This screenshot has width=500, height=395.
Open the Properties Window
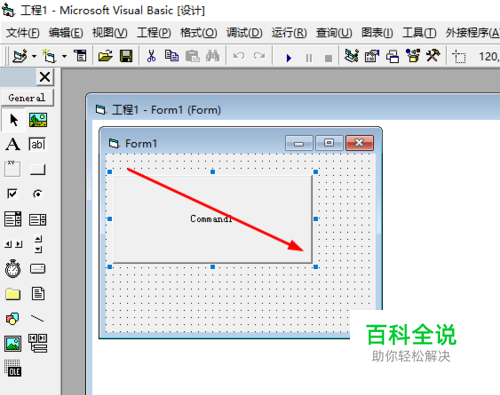[x=372, y=56]
